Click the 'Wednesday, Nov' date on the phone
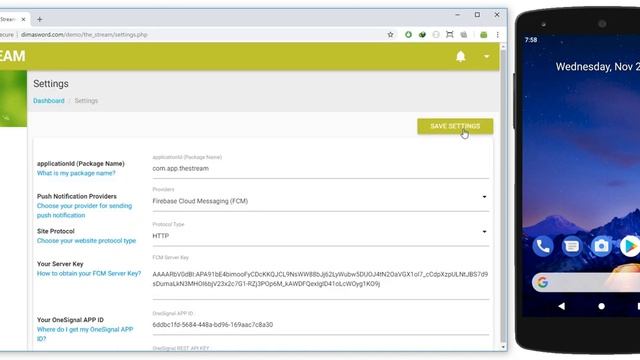The width and height of the screenshot is (640, 360). [x=598, y=67]
